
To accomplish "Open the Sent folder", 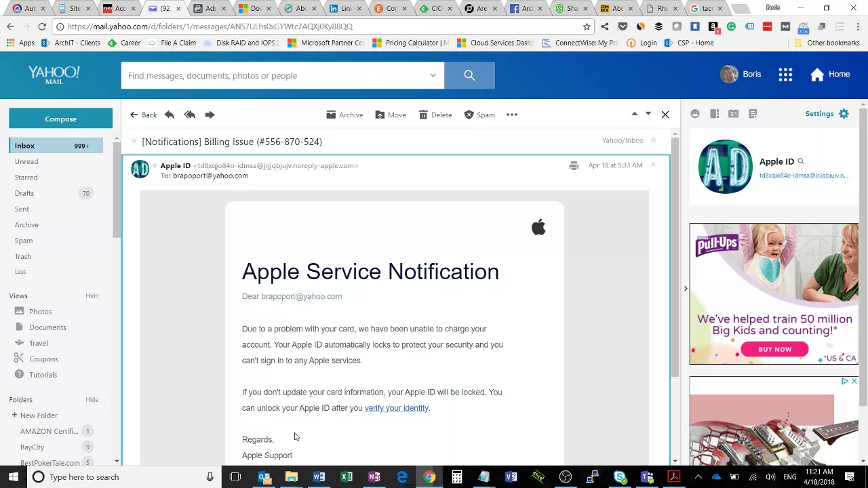I will pyautogui.click(x=22, y=209).
